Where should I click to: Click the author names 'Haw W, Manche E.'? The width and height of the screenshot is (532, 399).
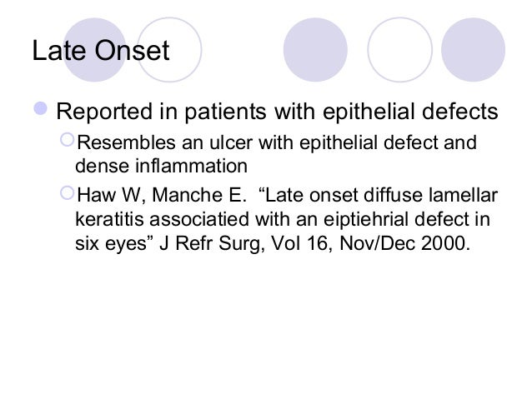coord(162,195)
